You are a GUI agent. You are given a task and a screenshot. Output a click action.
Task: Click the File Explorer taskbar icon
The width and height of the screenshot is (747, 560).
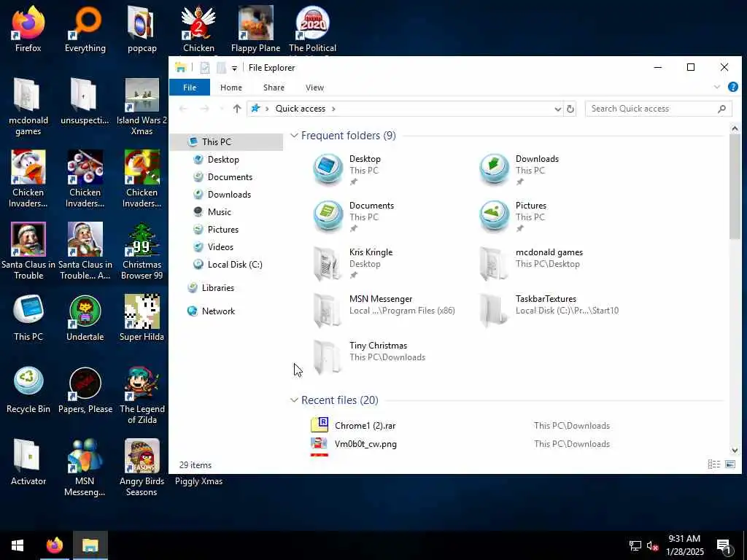pos(90,545)
